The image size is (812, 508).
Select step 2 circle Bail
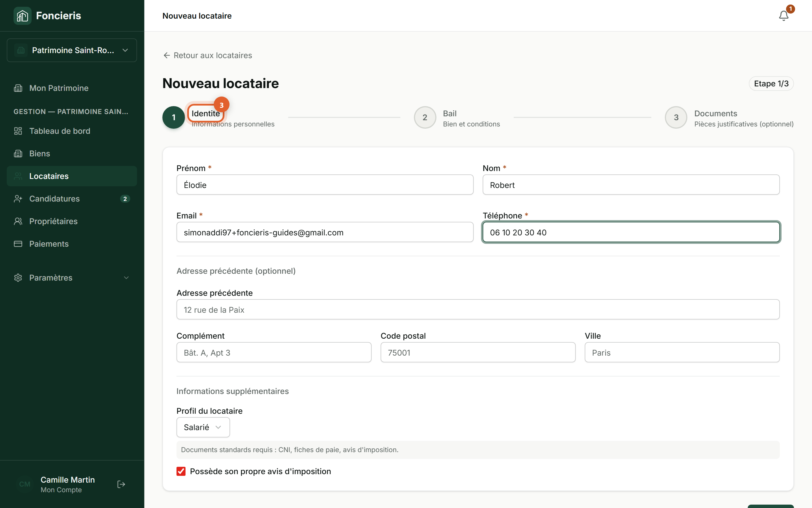425,117
